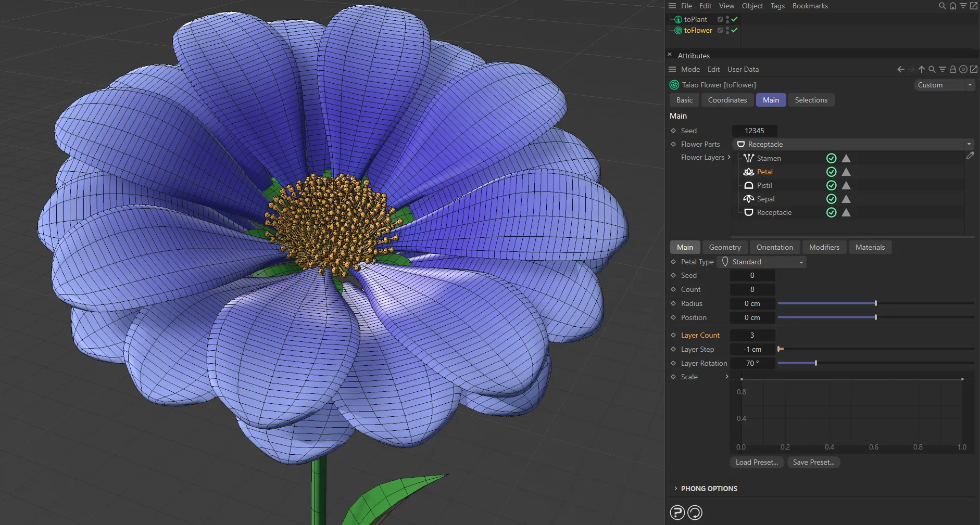
Task: Select the Sepal icon in Flower Layers
Action: (x=748, y=199)
